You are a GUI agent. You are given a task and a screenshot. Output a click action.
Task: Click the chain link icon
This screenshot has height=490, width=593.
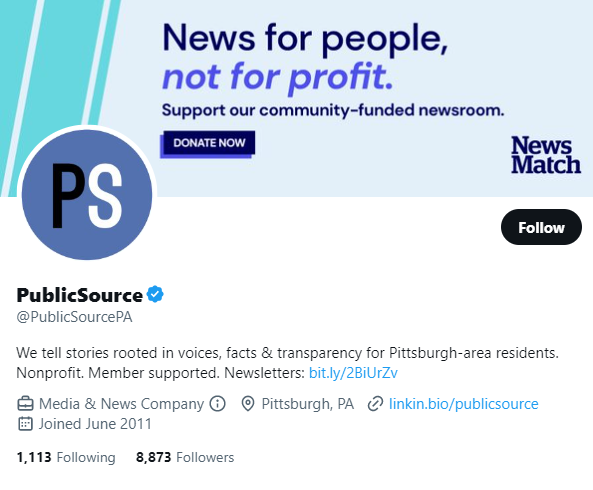point(375,403)
